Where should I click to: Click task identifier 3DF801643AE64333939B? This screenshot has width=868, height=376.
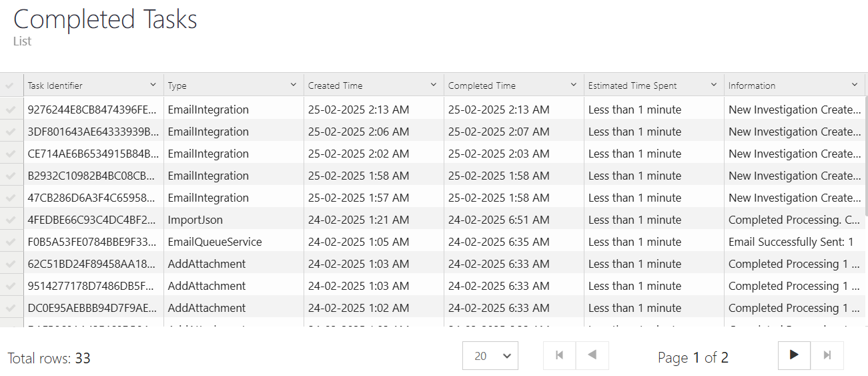pyautogui.click(x=93, y=132)
